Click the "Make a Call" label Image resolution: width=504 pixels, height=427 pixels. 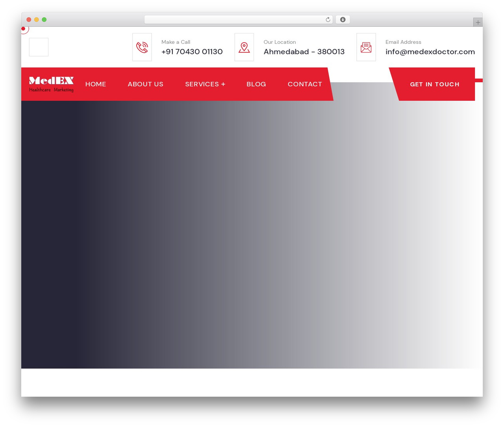(176, 42)
